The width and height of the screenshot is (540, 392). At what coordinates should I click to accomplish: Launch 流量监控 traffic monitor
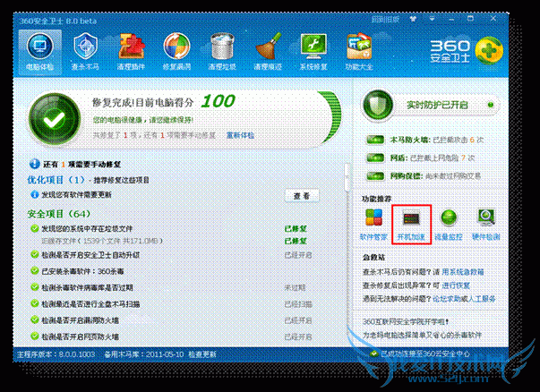pos(449,225)
